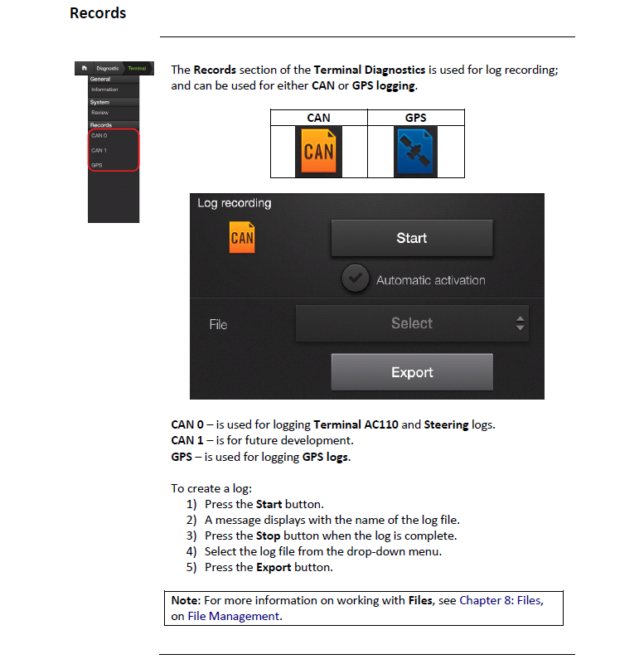This screenshot has width=644, height=664.
Task: Click the up/down arrows on Select dropdown
Action: 520,323
